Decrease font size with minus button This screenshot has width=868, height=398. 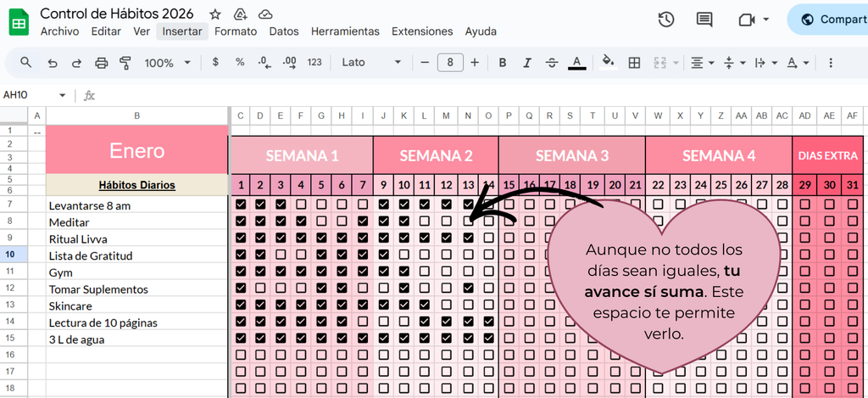[425, 62]
